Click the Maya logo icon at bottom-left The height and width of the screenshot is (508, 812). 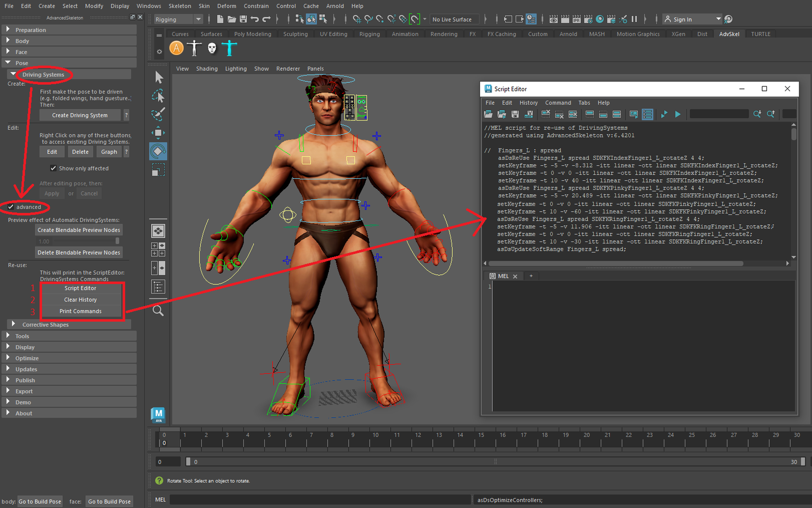pos(158,415)
